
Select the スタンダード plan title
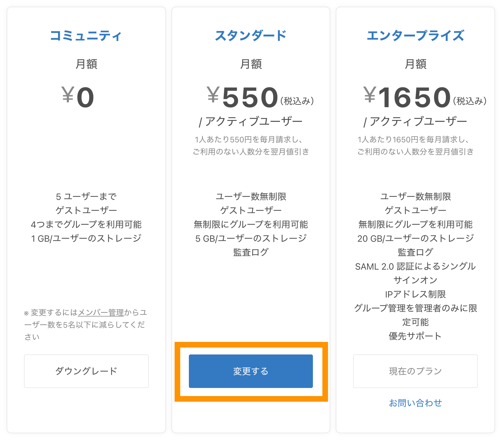(x=251, y=36)
